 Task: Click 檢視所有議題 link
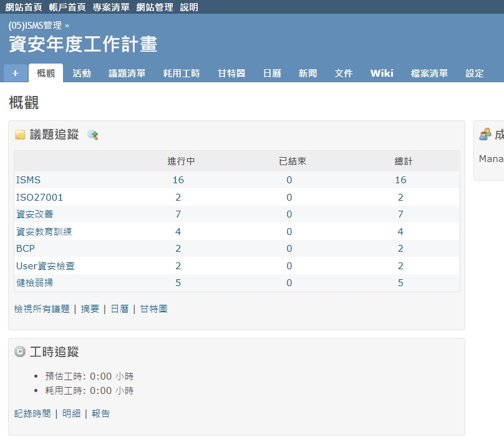point(42,309)
